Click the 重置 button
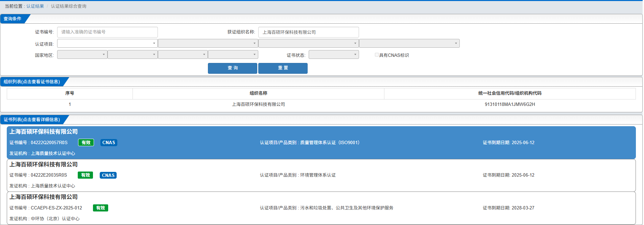644x225 pixels. tap(283, 68)
